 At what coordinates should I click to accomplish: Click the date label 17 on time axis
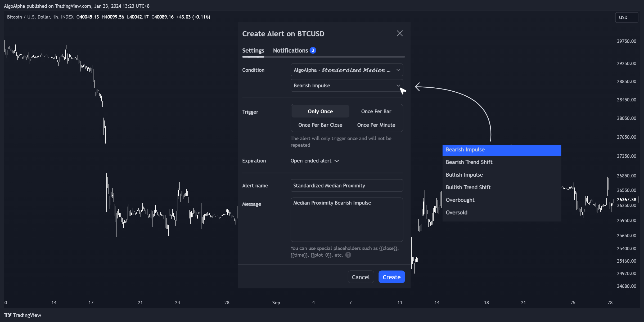[91, 303]
